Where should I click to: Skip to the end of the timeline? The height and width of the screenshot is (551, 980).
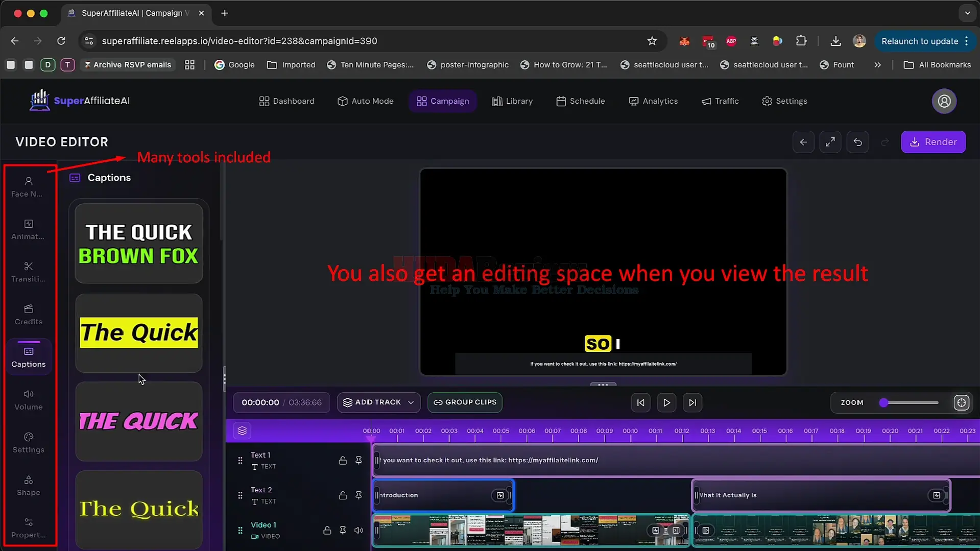point(692,402)
